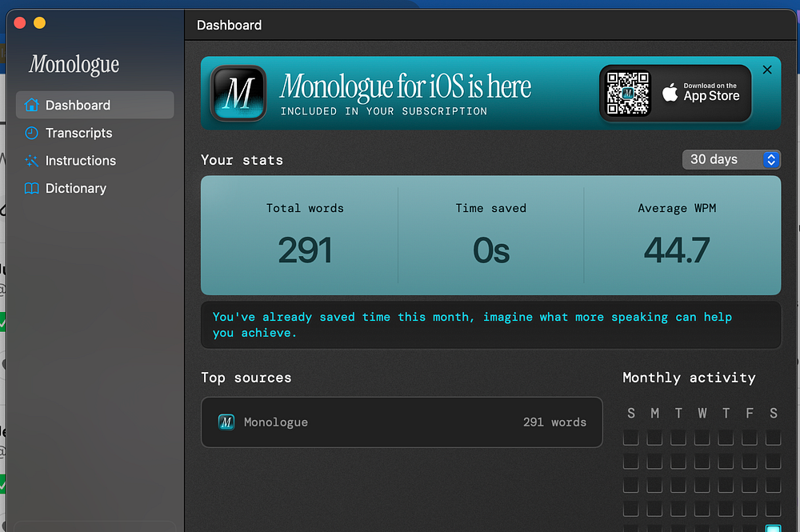This screenshot has height=532, width=800.
Task: Click the Average WPM label
Action: pos(677,208)
